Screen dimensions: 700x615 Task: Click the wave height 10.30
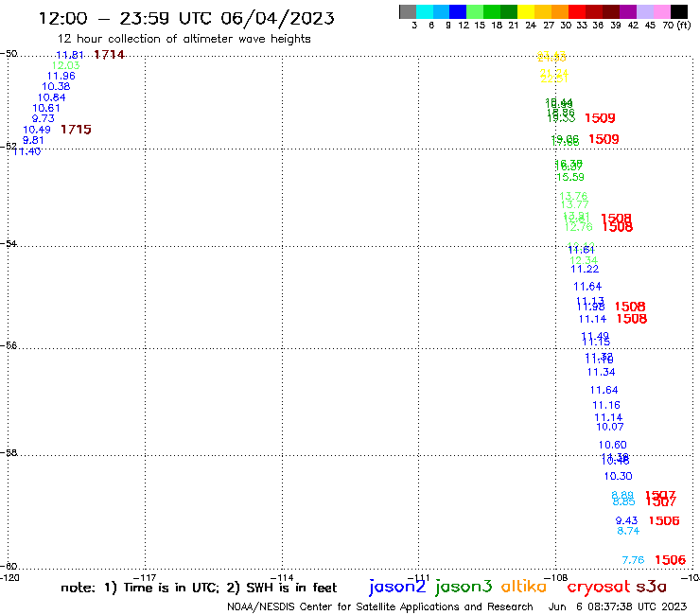(x=619, y=476)
